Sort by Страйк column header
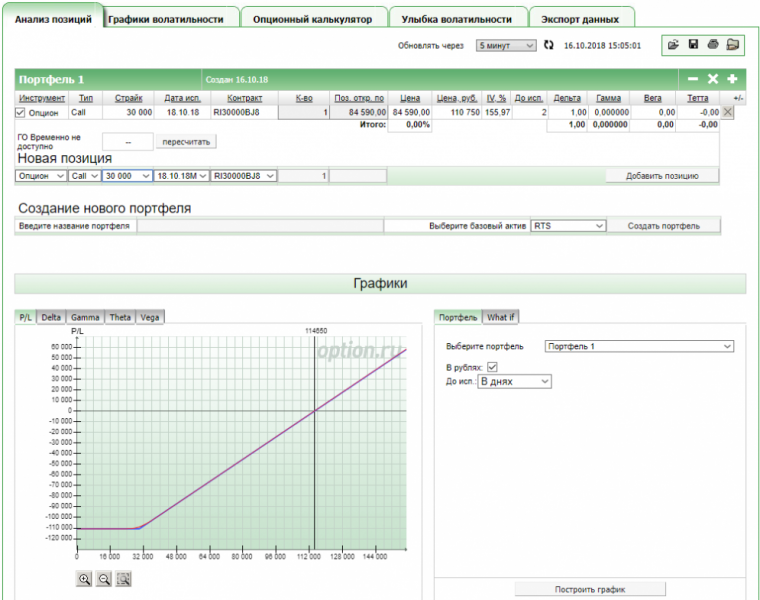This screenshot has width=760, height=600. click(128, 98)
